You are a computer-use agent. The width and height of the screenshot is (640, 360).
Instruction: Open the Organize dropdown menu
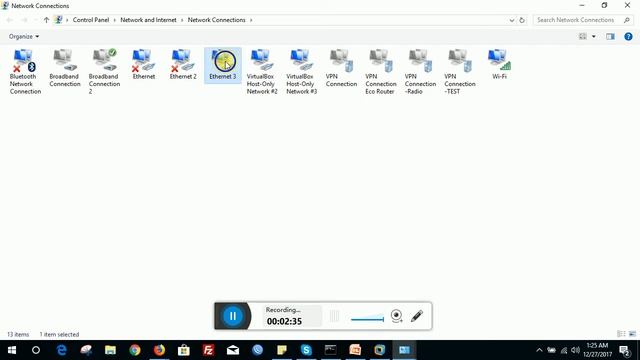coord(24,36)
